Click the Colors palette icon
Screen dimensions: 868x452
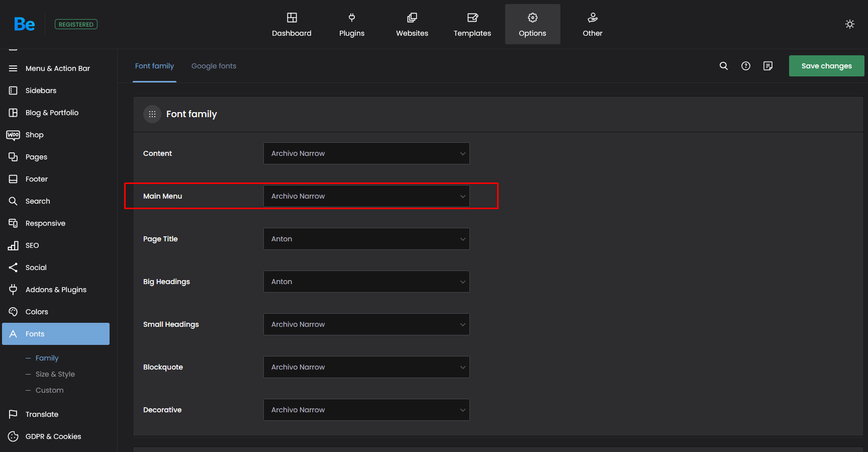[x=13, y=312]
